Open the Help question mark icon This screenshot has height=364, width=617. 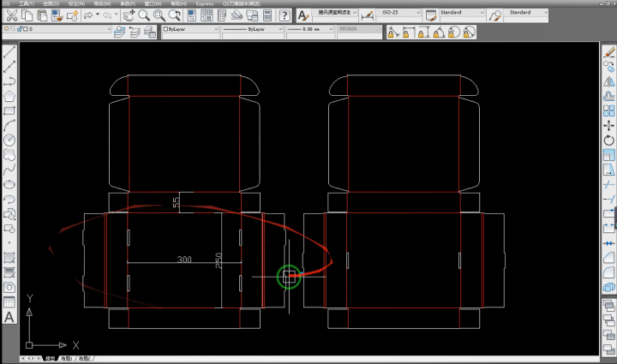coord(284,15)
